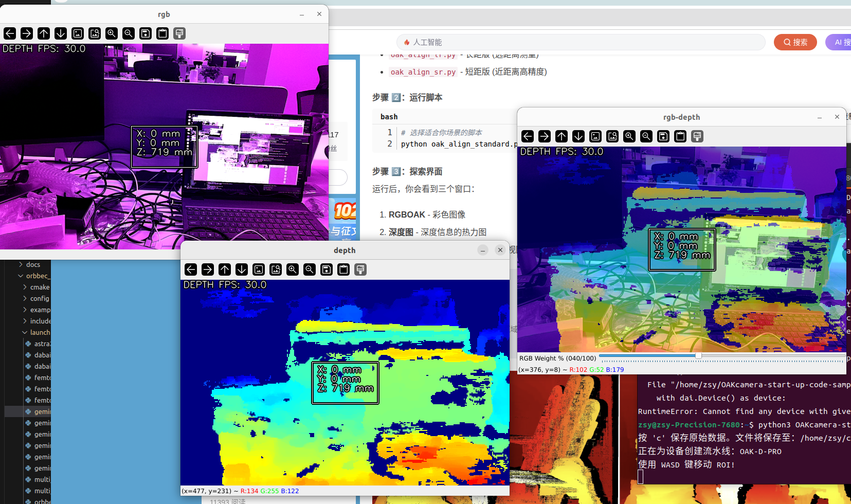Viewport: 851px width, 504px height.
Task: Collapse the launch folder in file tree
Action: coord(25,332)
